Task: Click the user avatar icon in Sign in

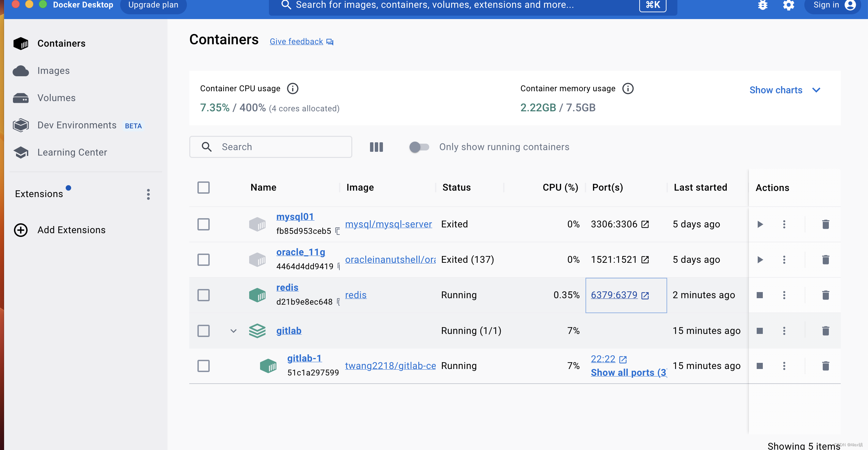Action: [850, 5]
